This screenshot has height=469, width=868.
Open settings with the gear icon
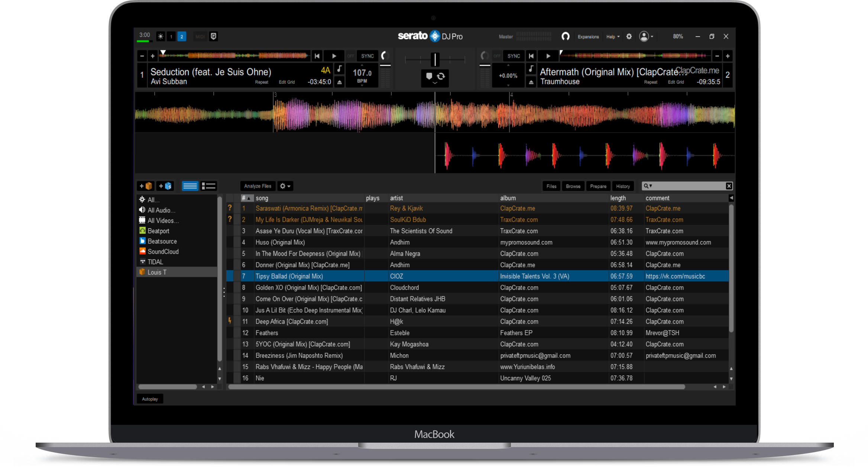629,36
